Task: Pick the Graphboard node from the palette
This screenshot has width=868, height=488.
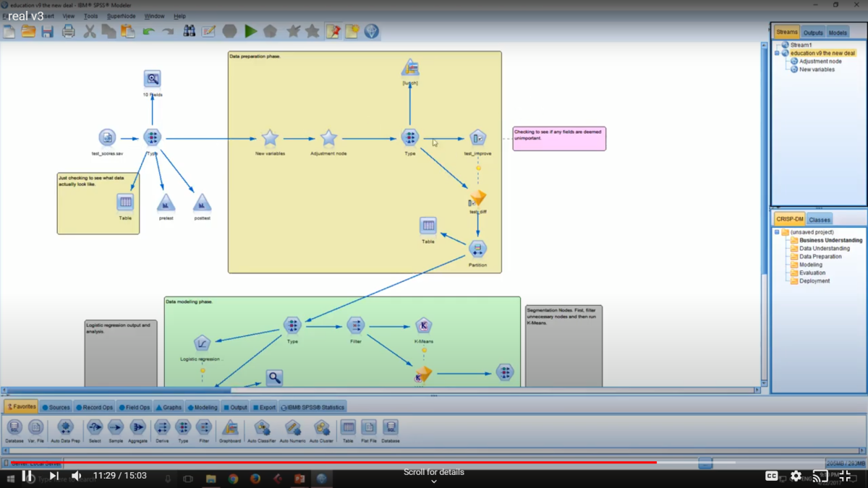Action: point(230,427)
